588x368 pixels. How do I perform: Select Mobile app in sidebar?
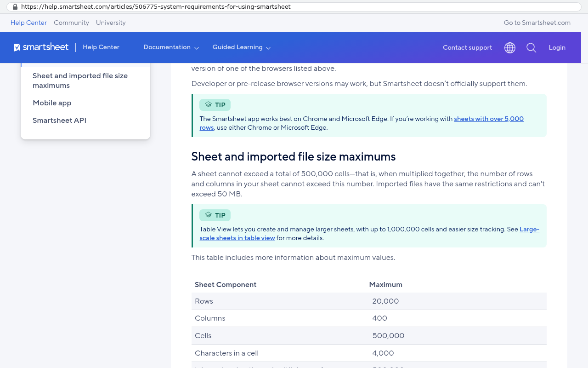52,103
